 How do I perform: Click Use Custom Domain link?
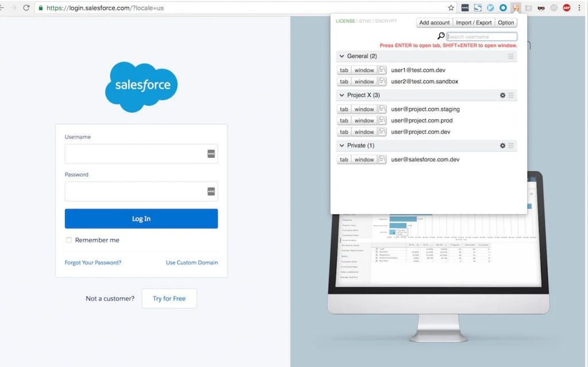tap(192, 262)
